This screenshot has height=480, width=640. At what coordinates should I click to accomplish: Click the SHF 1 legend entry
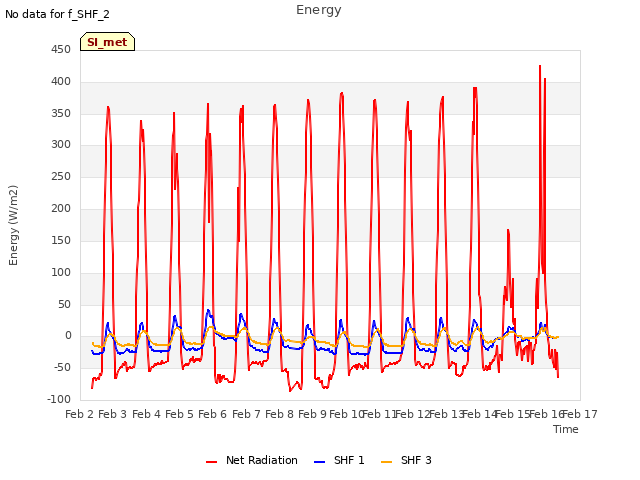(x=339, y=460)
